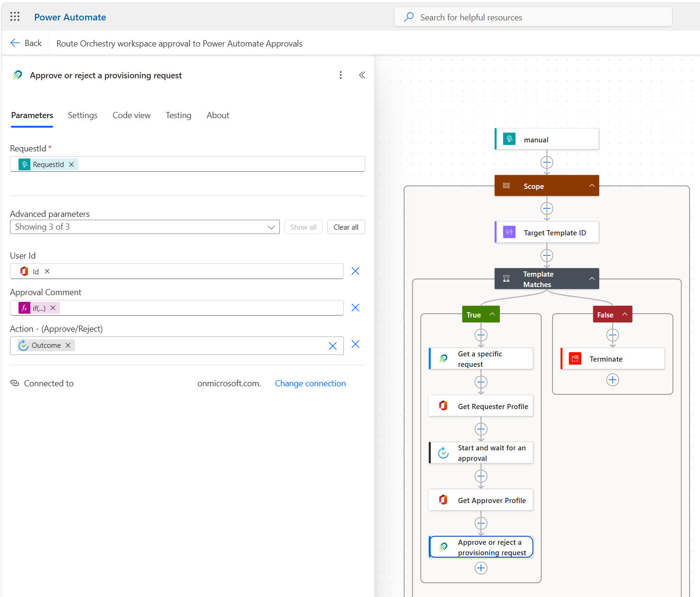Delete the User Id parameter
The image size is (700, 597).
pyautogui.click(x=355, y=271)
